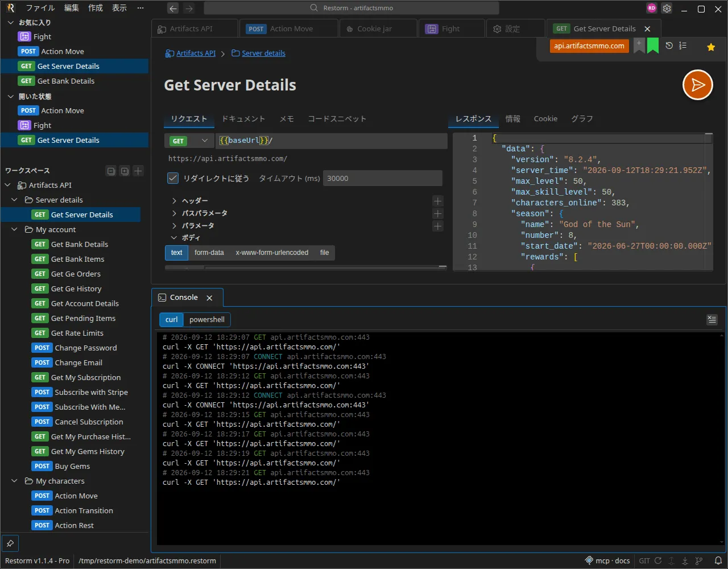Select text body type

(x=177, y=253)
